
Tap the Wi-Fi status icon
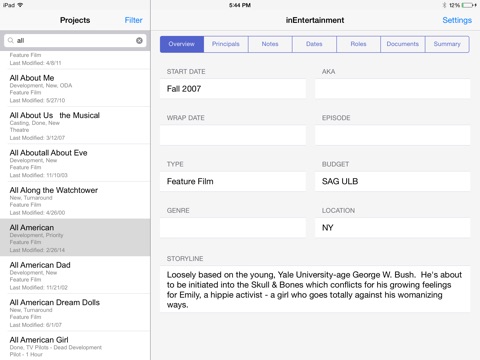point(20,5)
